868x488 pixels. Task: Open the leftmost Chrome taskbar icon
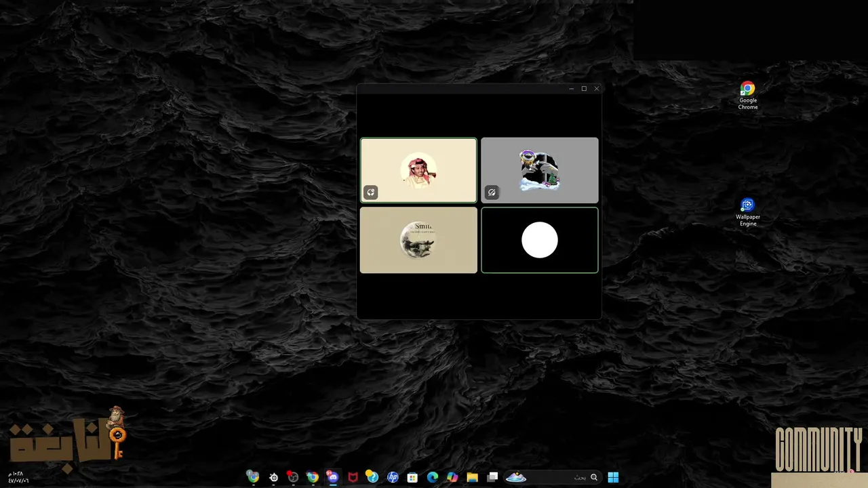click(253, 477)
